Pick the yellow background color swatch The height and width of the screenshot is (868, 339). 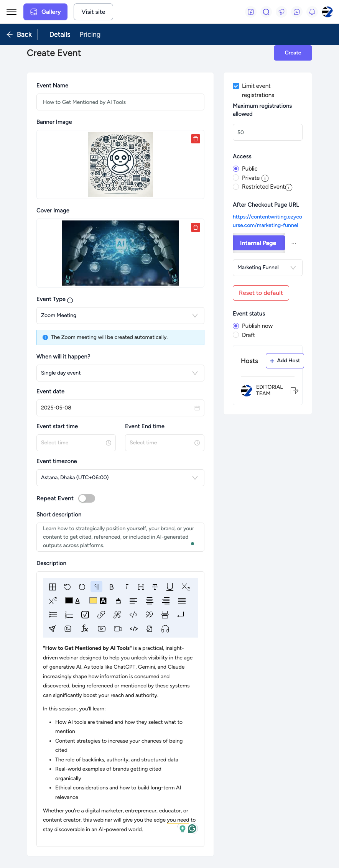pos(93,601)
